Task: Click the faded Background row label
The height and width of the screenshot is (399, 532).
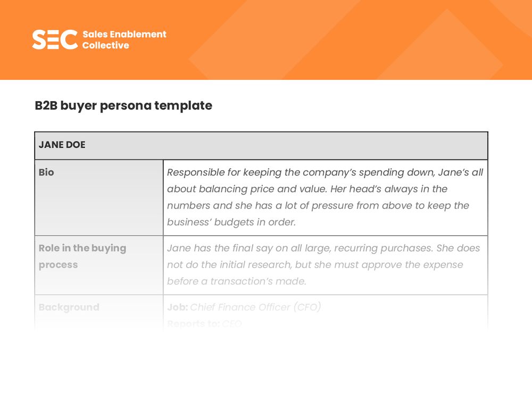Action: [x=69, y=307]
